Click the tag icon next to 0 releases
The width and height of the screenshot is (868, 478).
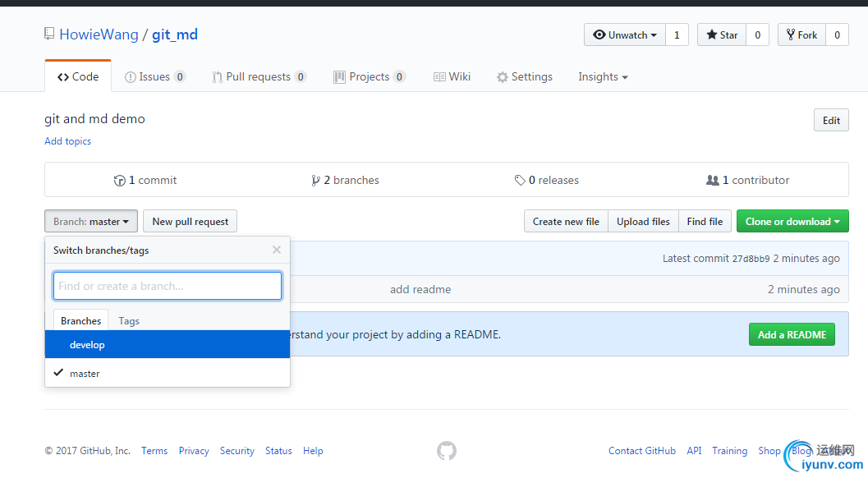click(520, 181)
